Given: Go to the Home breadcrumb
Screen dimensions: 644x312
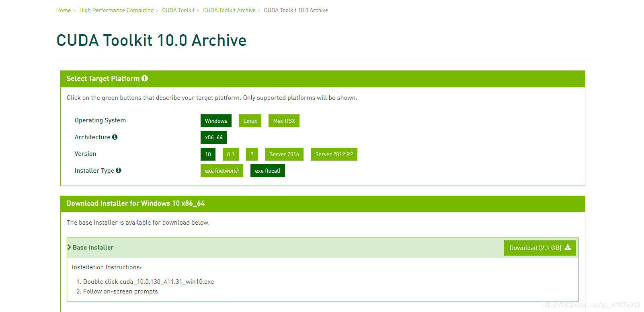Looking at the screenshot, I should tap(64, 10).
